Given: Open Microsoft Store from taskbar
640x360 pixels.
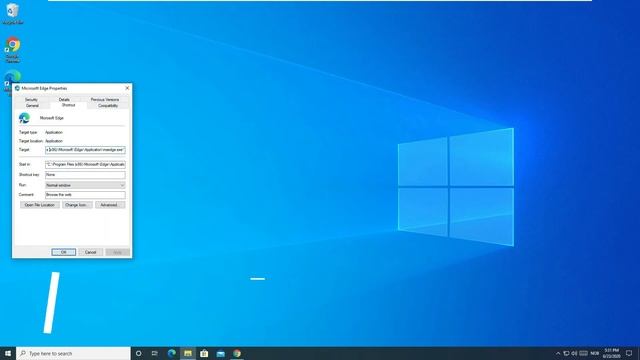Looking at the screenshot, I should point(204,353).
